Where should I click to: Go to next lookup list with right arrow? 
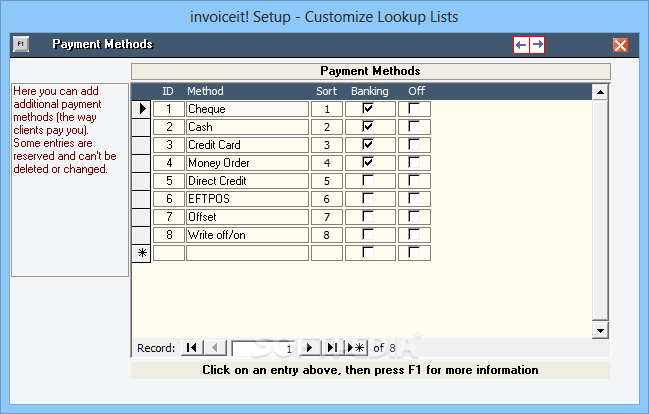click(537, 45)
